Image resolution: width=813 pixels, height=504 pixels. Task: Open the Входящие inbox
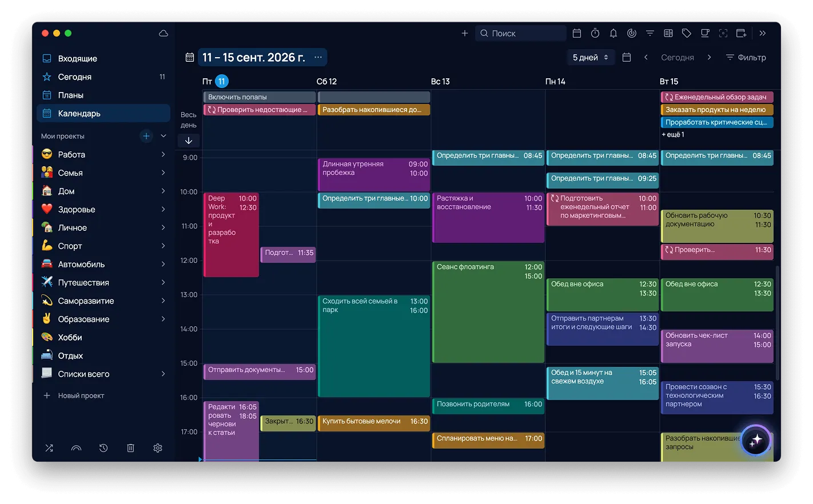103,58
